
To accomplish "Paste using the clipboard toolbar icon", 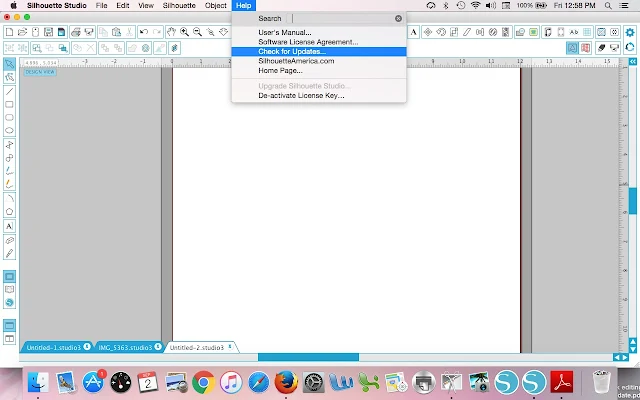I will click(116, 32).
